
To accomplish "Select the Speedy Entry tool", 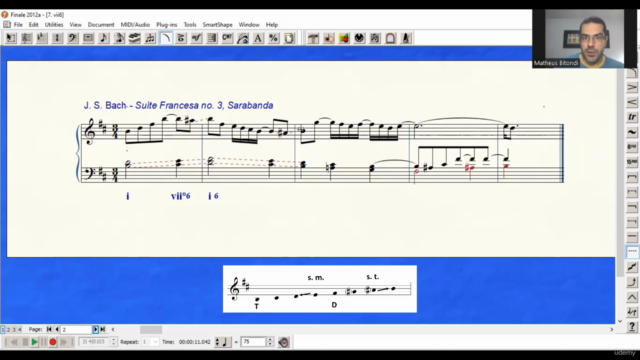I will 119,38.
